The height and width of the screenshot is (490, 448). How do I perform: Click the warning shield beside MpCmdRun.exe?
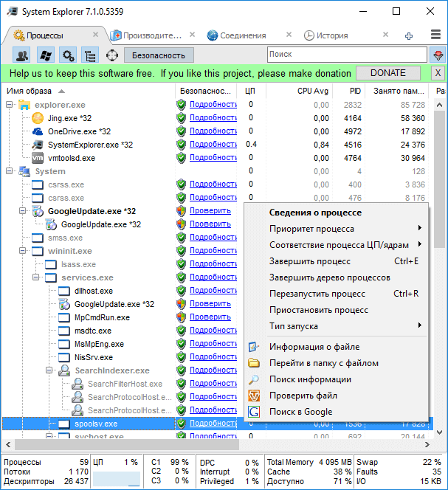click(181, 317)
